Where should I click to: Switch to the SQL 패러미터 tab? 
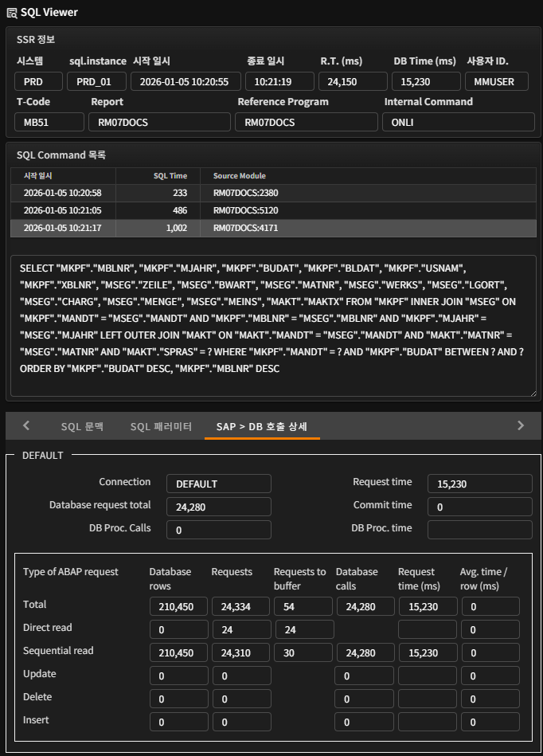tap(161, 426)
